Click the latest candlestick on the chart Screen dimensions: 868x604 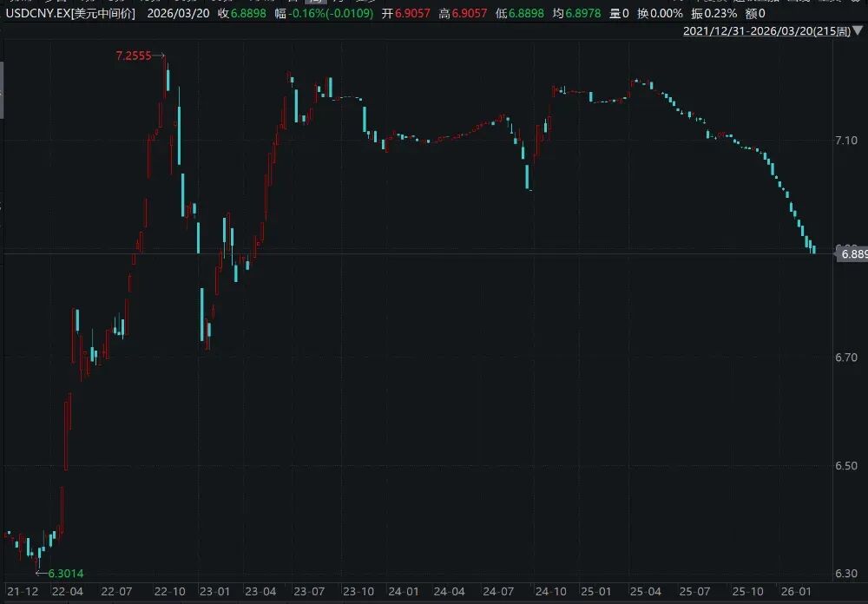(x=813, y=249)
